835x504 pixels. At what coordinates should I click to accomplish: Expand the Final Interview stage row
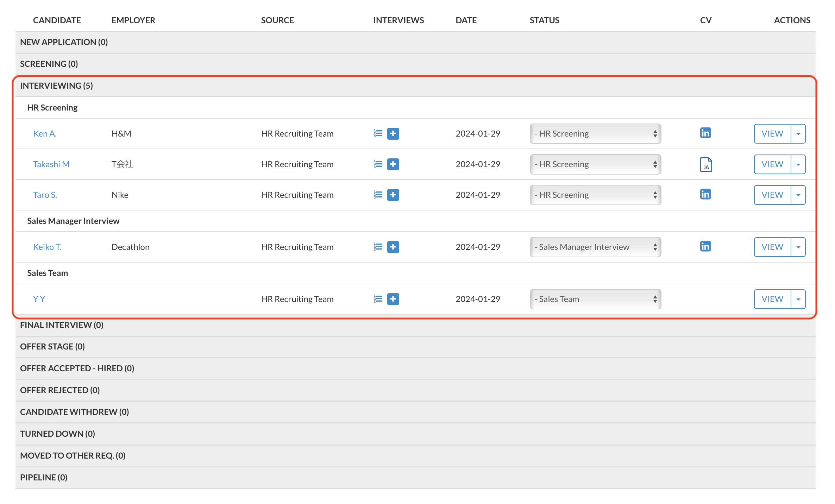pos(62,325)
